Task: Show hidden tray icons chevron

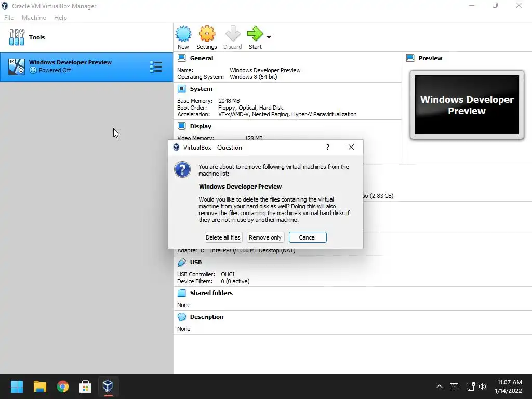Action: 440,387
